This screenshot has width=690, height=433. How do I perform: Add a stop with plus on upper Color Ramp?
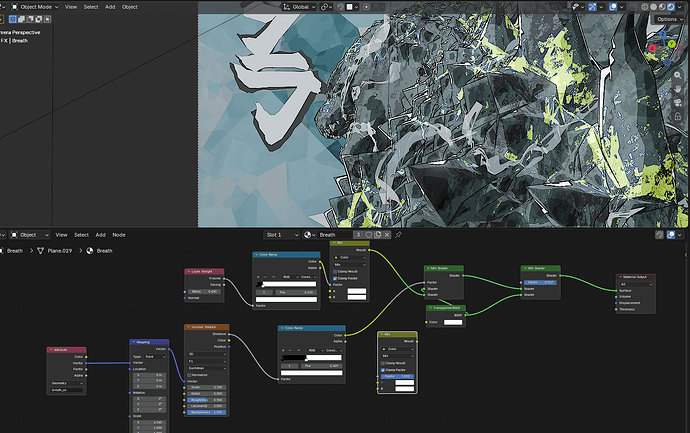[258, 277]
